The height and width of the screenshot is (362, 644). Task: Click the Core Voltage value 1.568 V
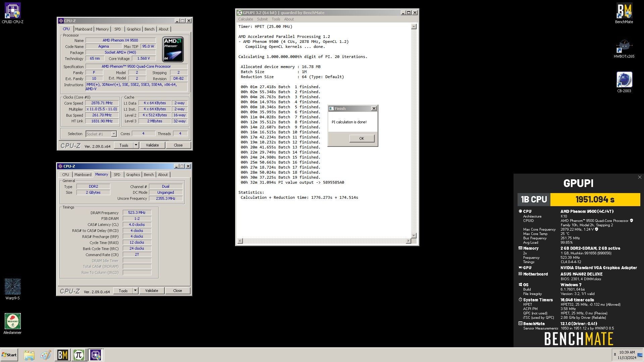click(x=144, y=58)
